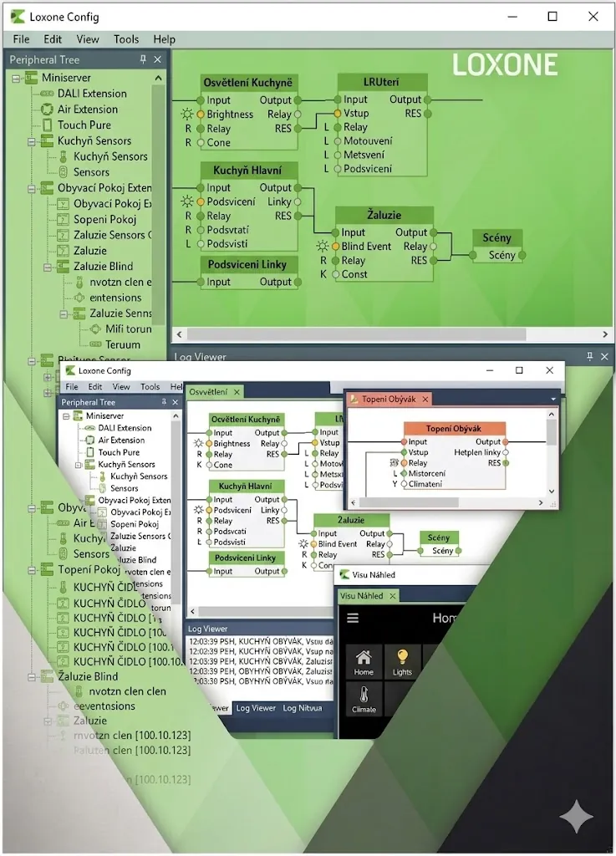Pin the inner window's Peripheral Tree panel
Image resolution: width=616 pixels, height=856 pixels.
164,402
